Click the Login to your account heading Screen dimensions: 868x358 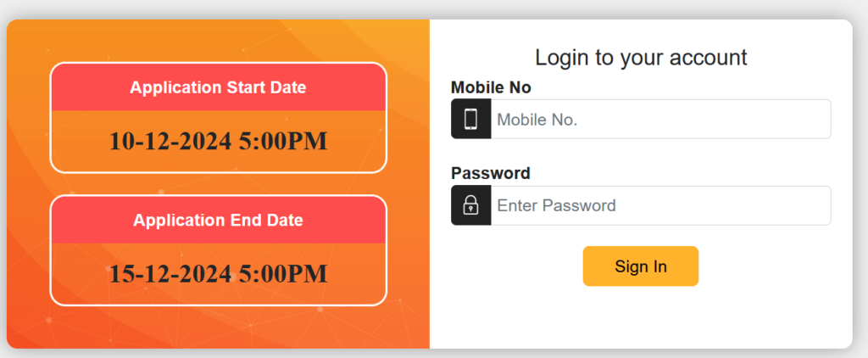point(641,58)
